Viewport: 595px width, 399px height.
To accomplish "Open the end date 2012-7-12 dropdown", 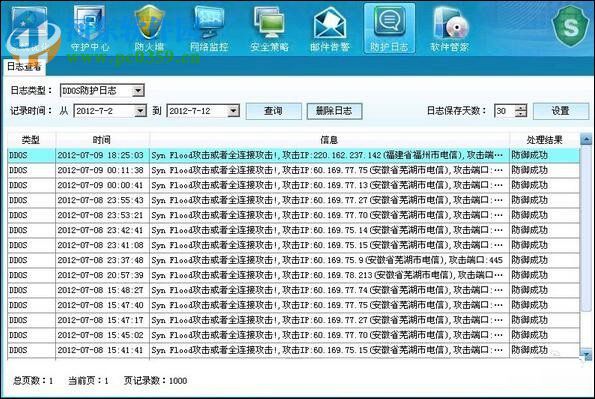I will [233, 111].
